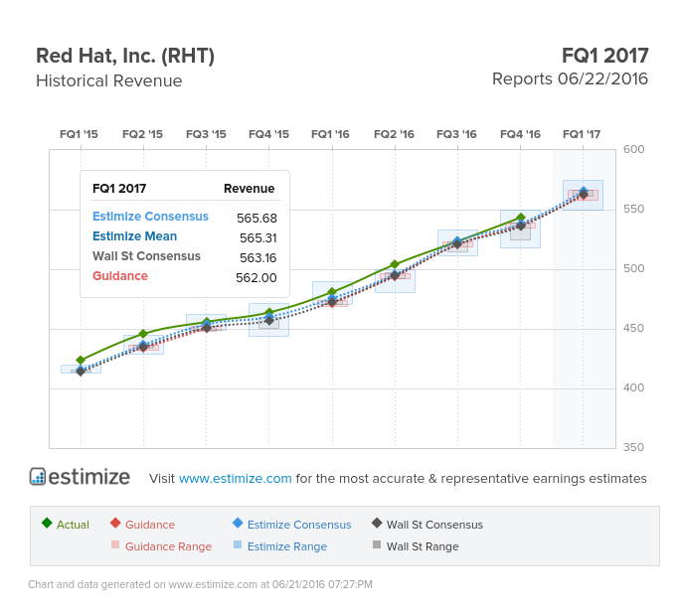Click the 350 y-axis value
681x616 pixels.
pyautogui.click(x=633, y=447)
